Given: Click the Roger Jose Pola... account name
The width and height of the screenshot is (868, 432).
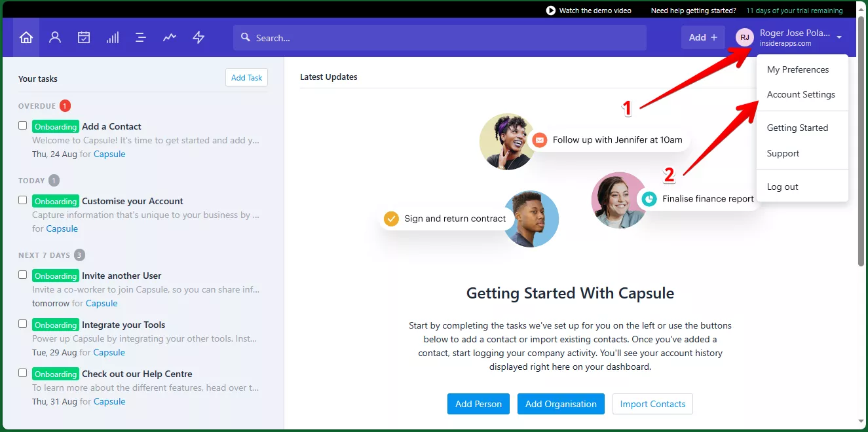Looking at the screenshot, I should pyautogui.click(x=795, y=33).
